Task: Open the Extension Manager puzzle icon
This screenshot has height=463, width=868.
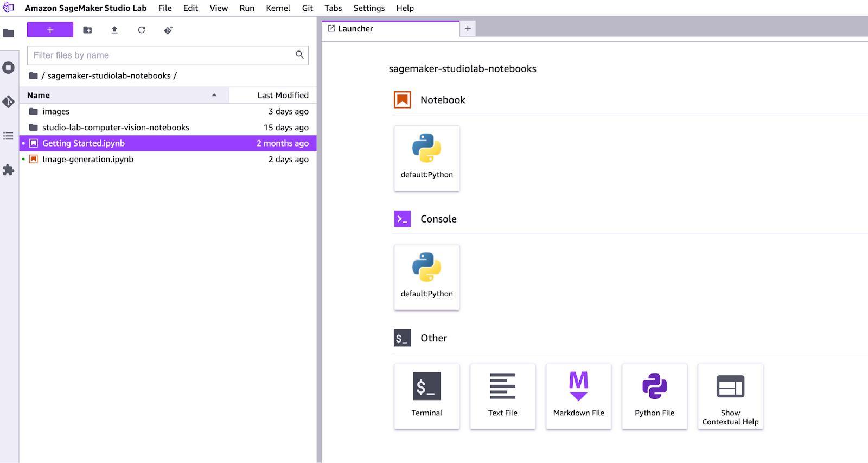Action: point(9,170)
